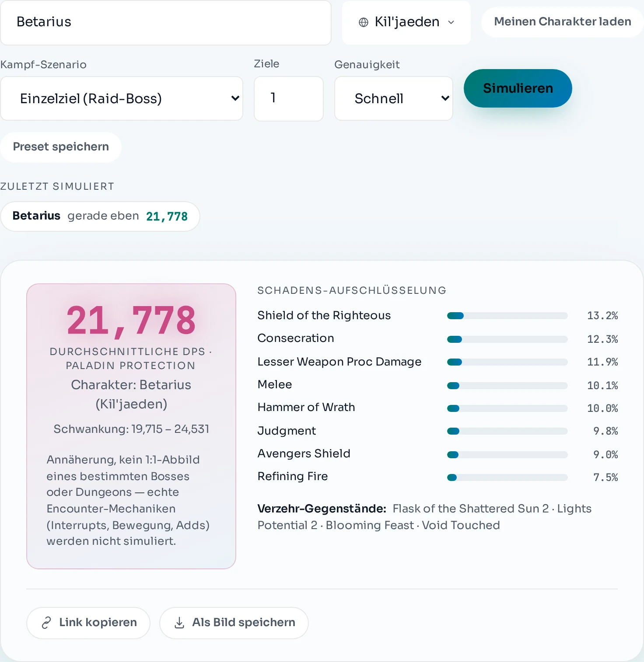Click Flask of the Shattered Sun 2 text
Image resolution: width=644 pixels, height=662 pixels.
tap(471, 509)
